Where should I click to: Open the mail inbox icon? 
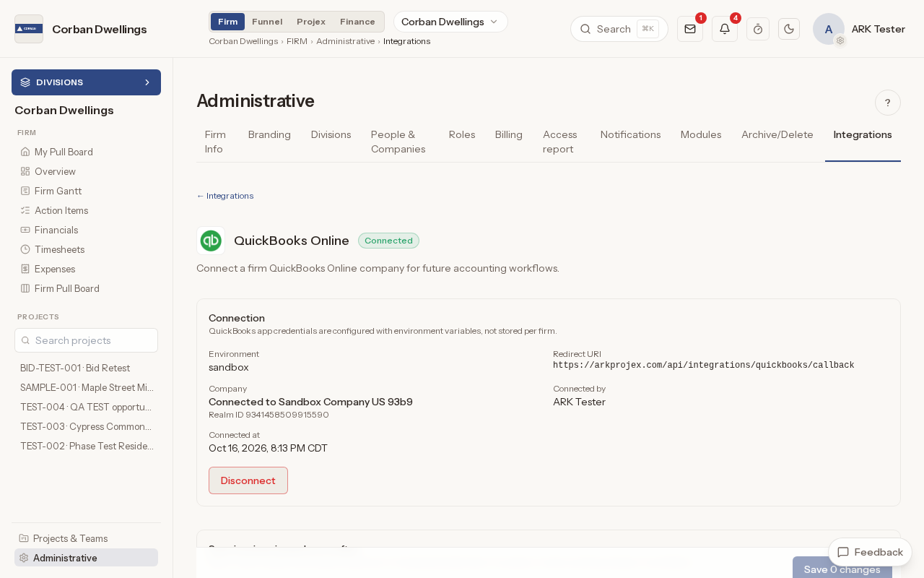coord(690,29)
